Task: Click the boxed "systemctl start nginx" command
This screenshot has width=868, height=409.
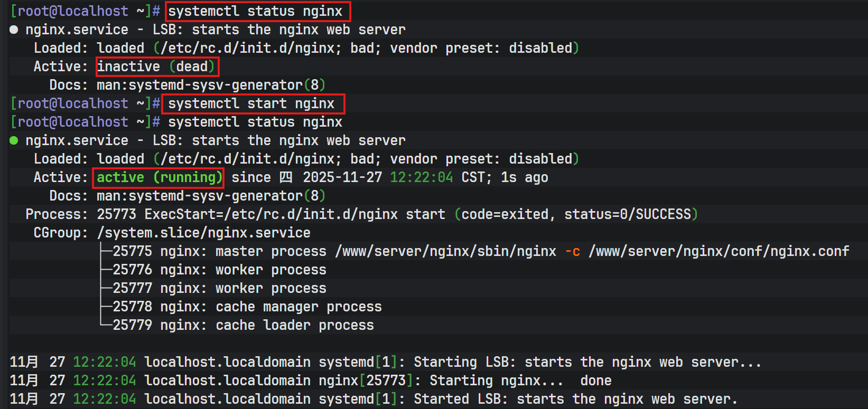Action: coord(252,103)
